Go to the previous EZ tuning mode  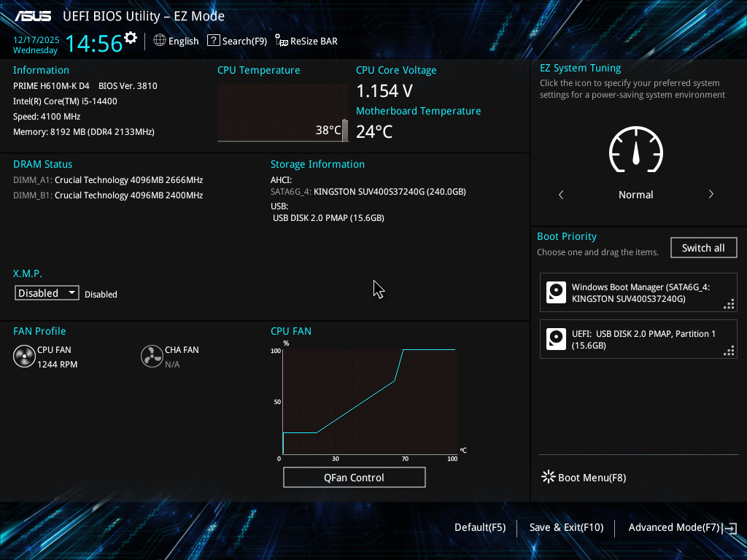coord(561,194)
